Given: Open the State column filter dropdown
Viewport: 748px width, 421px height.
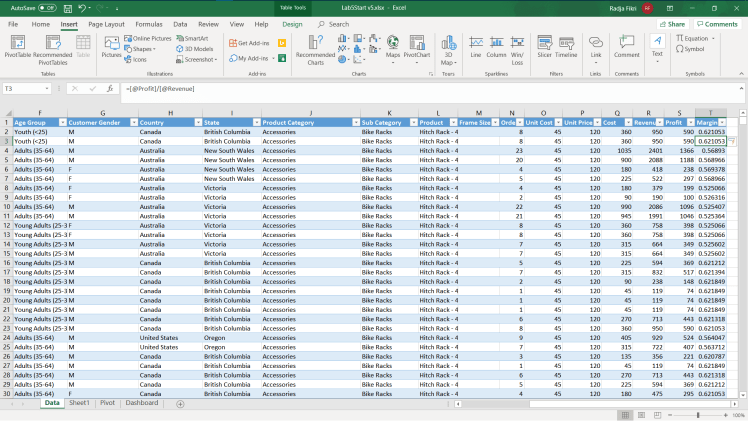Looking at the screenshot, I should 256,121.
